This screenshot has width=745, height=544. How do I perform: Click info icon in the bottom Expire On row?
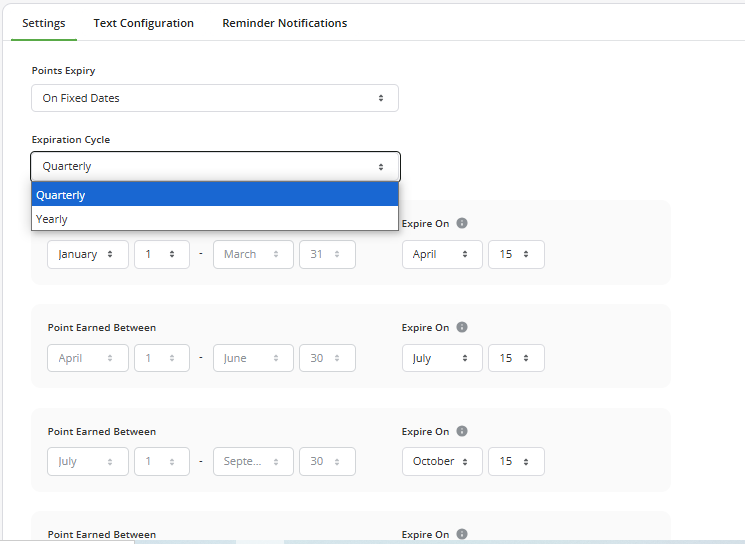coord(462,534)
